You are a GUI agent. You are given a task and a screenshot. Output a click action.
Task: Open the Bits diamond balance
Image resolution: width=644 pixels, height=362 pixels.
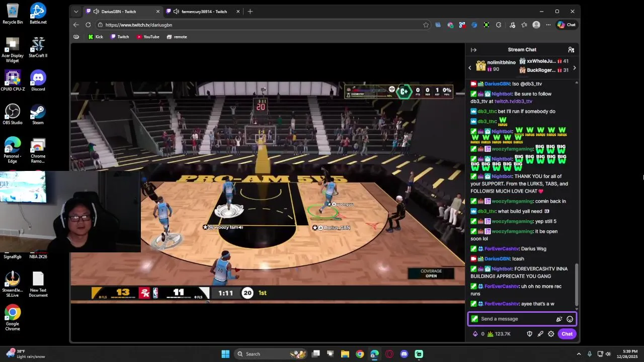tap(478, 334)
